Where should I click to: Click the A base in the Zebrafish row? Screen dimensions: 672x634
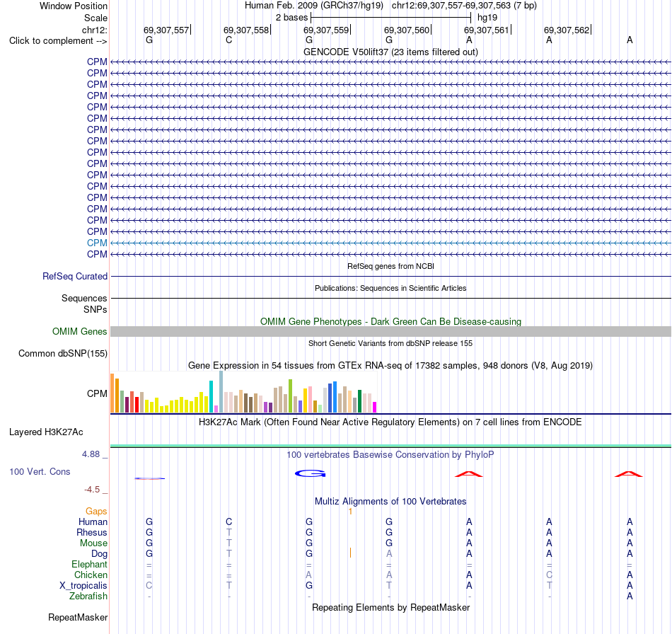[x=630, y=596]
